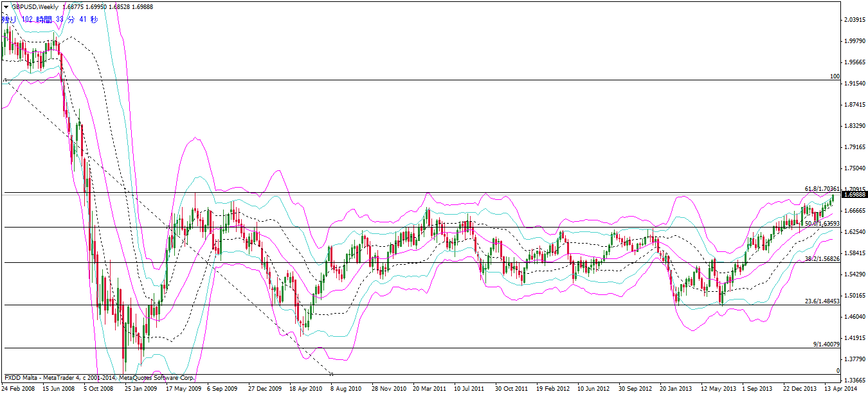Click the 10 Jul 2011 date label
868x394 pixels.
coord(468,389)
